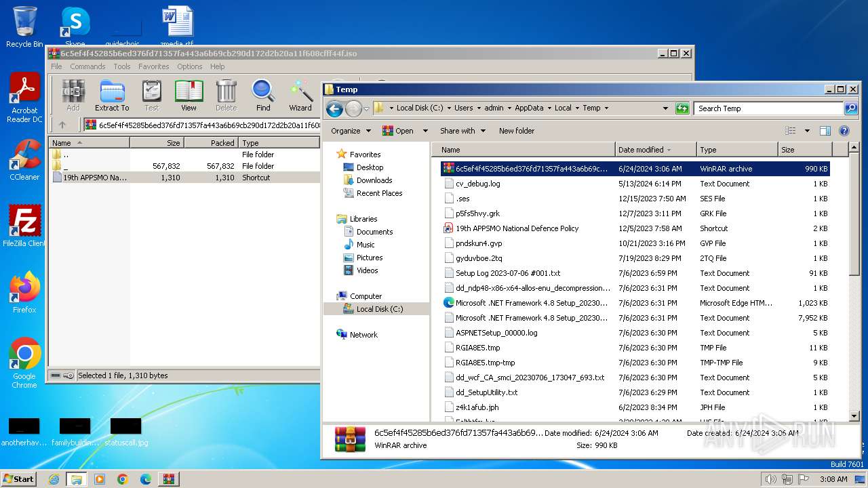
Task: Go up one level in WinRAR
Action: click(x=62, y=125)
